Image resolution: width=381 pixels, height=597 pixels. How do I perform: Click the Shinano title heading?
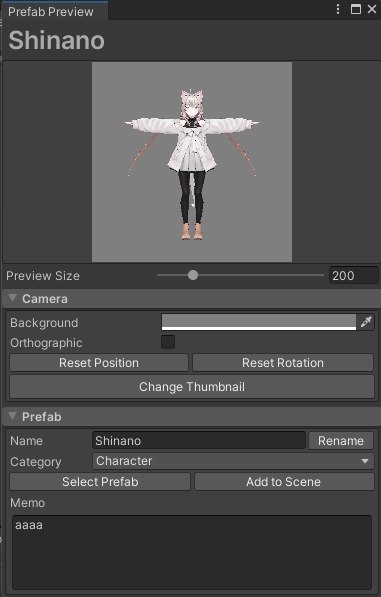pyautogui.click(x=56, y=40)
